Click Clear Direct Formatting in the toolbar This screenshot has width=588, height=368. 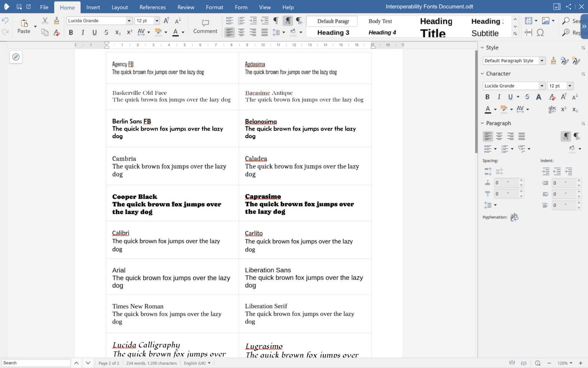[57, 33]
